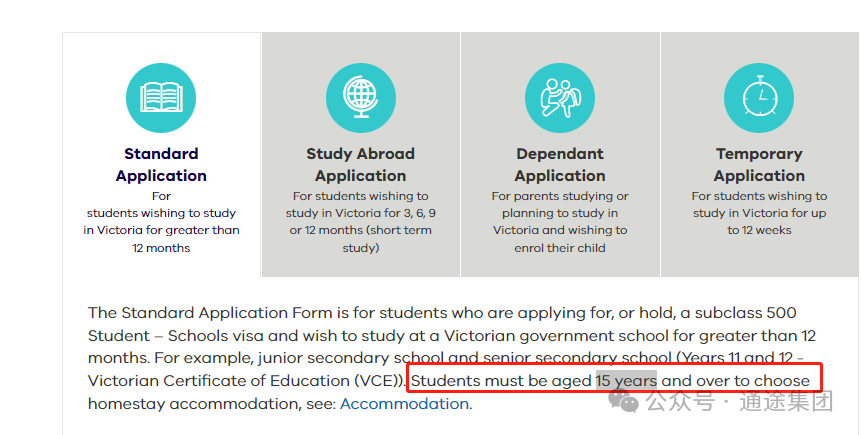Click the 公众号 · 通途集团 watermark text

pyautogui.click(x=739, y=401)
